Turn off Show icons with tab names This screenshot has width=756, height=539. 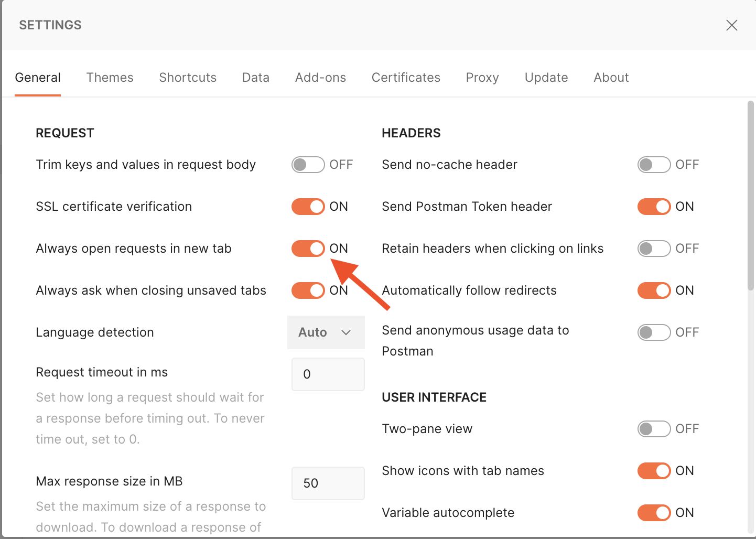click(654, 470)
